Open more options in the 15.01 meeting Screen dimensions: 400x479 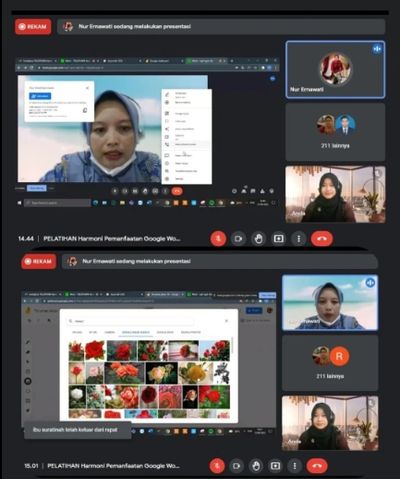point(295,466)
